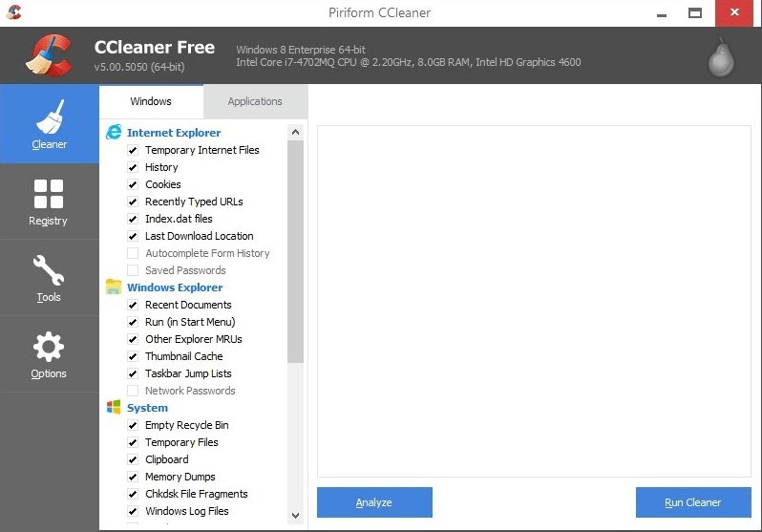Toggle the Cookies checkbox
The width and height of the screenshot is (762, 532).
point(133,184)
